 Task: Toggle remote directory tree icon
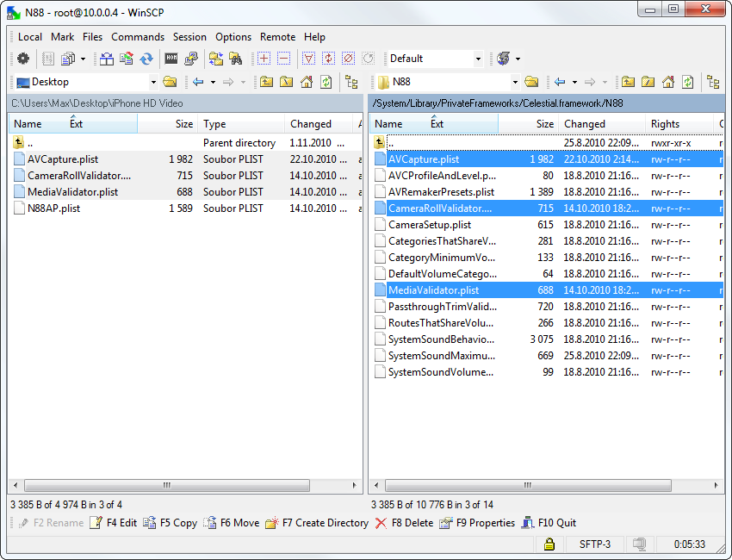(x=713, y=82)
